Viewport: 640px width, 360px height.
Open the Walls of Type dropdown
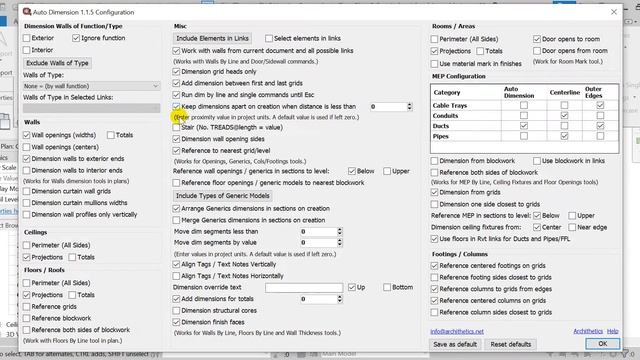[x=91, y=86]
